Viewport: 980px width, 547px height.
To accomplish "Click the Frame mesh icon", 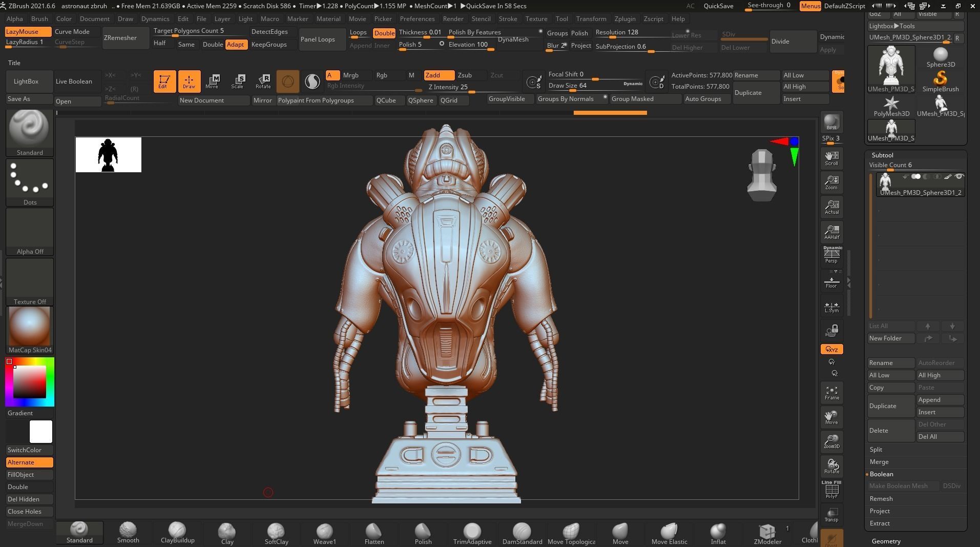I will tap(831, 393).
